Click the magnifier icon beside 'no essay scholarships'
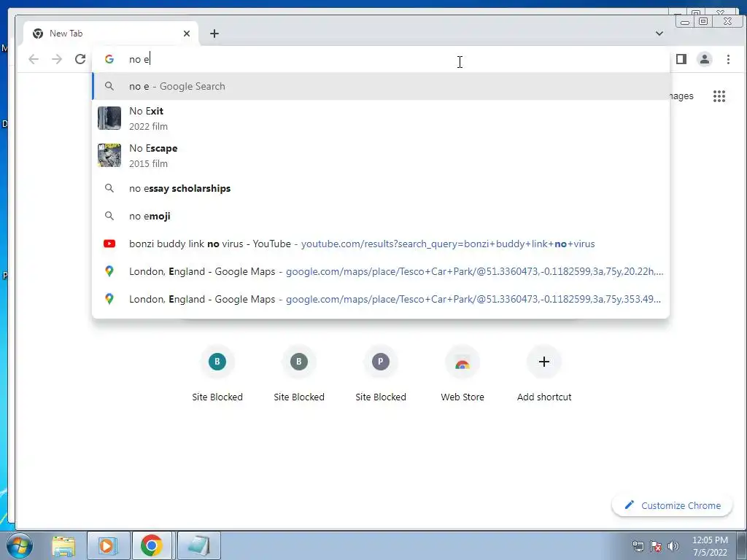Screen dimensions: 747x560 pos(109,189)
